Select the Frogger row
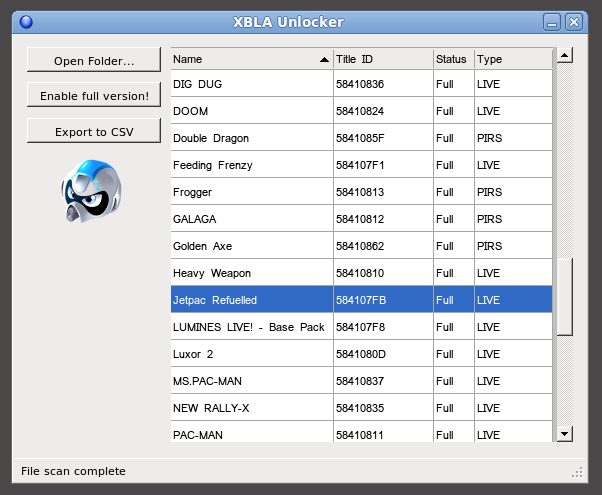602x495 pixels. pos(362,192)
